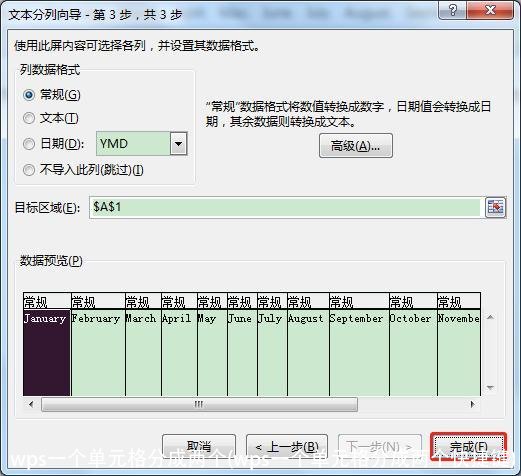Select the February column in preview

coord(98,352)
